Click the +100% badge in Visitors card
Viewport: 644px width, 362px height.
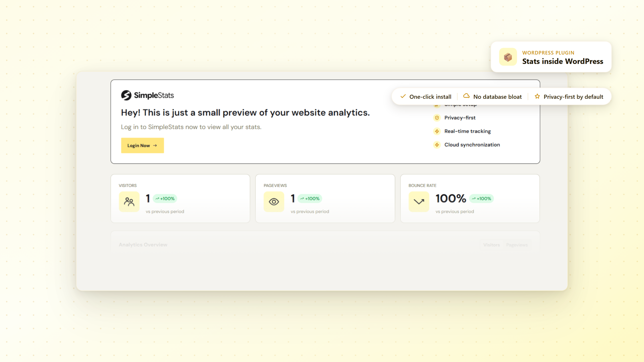coord(165,199)
